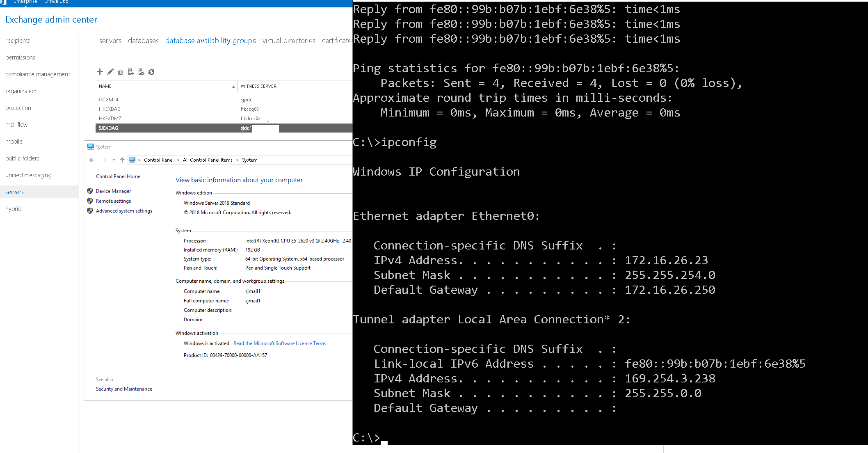This screenshot has width=868, height=453.
Task: Read the Microsoft Software License Terms
Action: click(280, 343)
